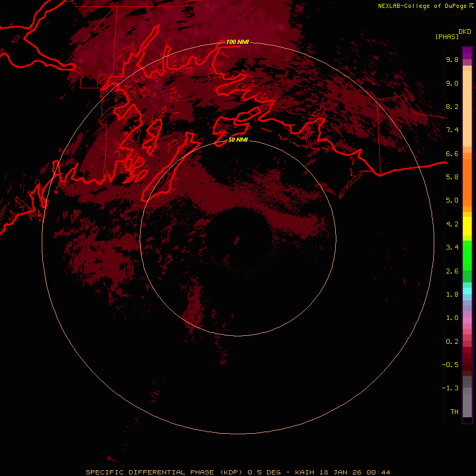476x476 pixels.
Task: Pick the purple segment atop color bar
Action: pyautogui.click(x=467, y=53)
